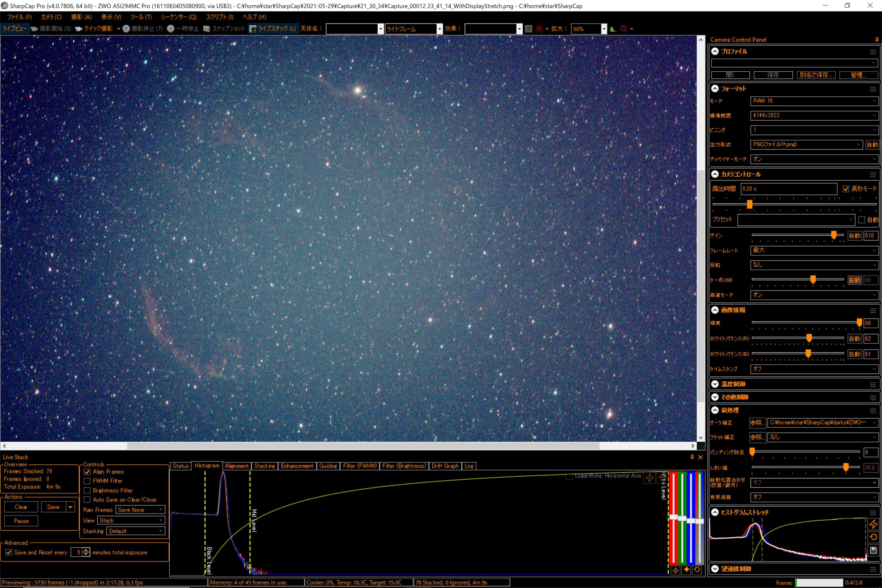
Task: Click the save floppy icon in the ヒストグラムストレッチ panel
Action: [x=873, y=550]
